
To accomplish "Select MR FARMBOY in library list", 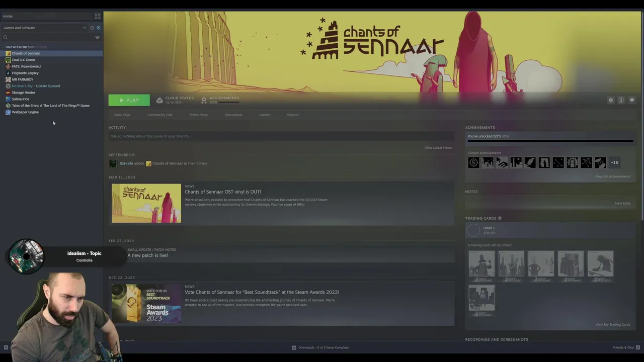I will click(51, 79).
